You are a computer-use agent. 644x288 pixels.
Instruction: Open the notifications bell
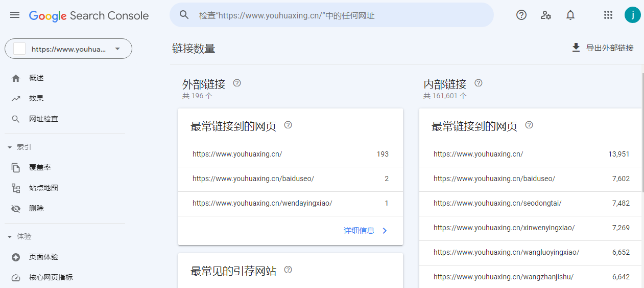coord(570,15)
